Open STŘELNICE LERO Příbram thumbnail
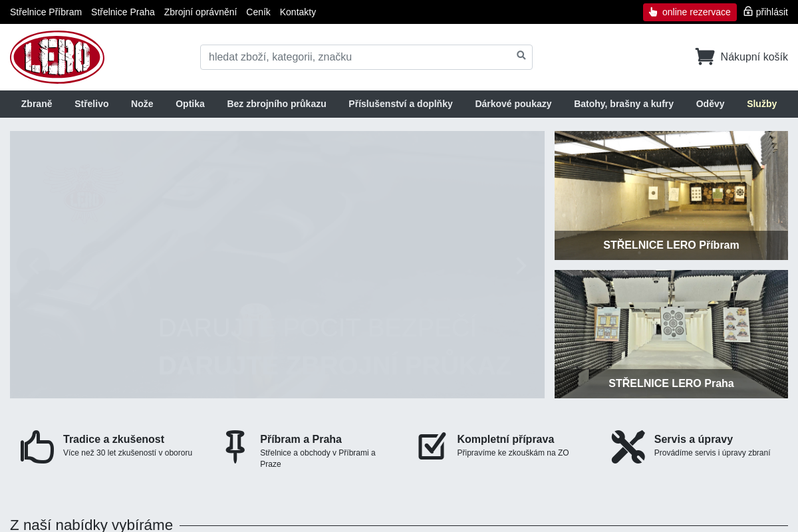 (x=671, y=196)
